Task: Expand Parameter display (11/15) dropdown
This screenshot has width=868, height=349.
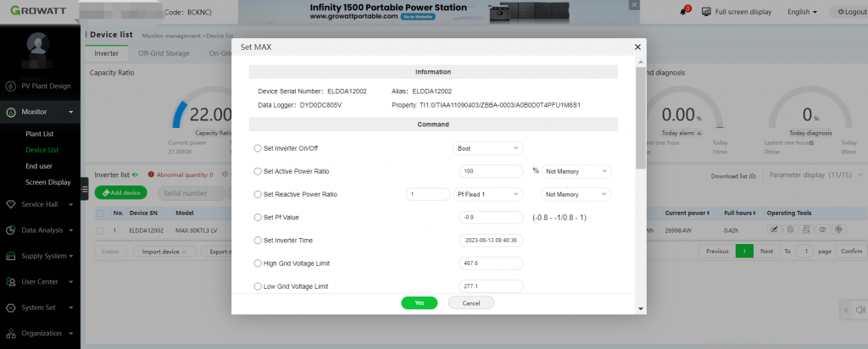Action: (816, 174)
